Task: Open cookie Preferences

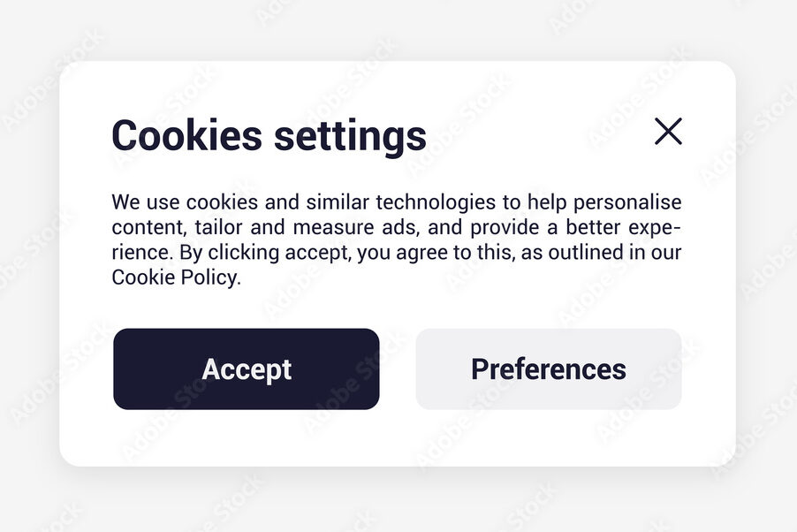Action: pos(548,369)
